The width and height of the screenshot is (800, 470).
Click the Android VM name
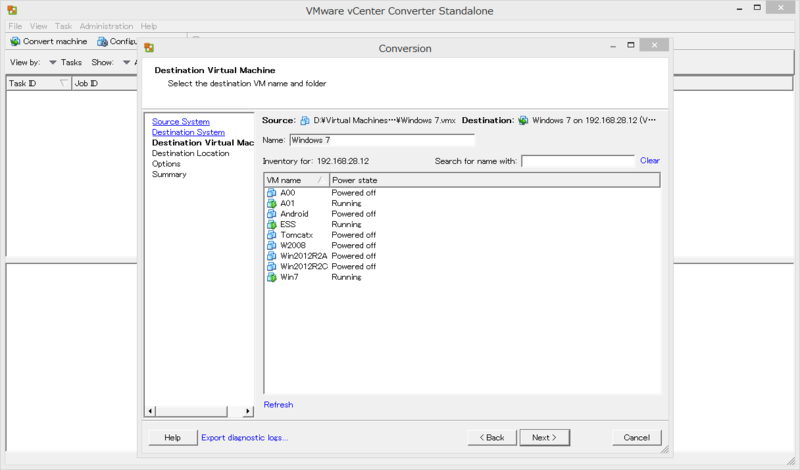coord(294,214)
